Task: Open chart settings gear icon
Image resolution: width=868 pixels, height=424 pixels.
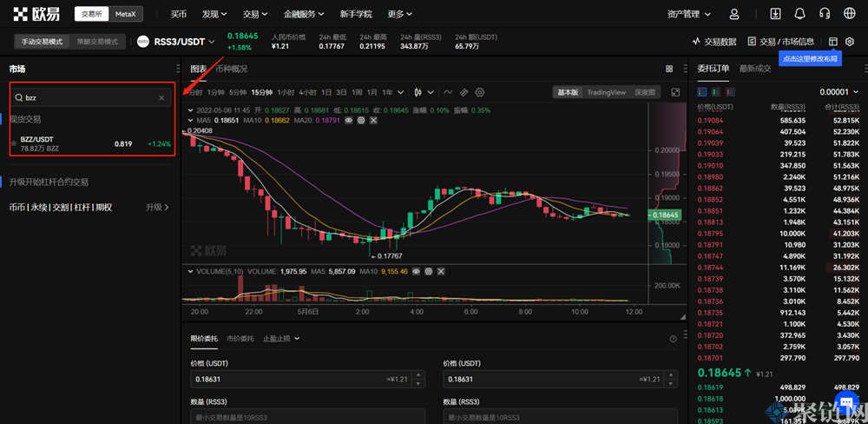Action: tap(480, 92)
